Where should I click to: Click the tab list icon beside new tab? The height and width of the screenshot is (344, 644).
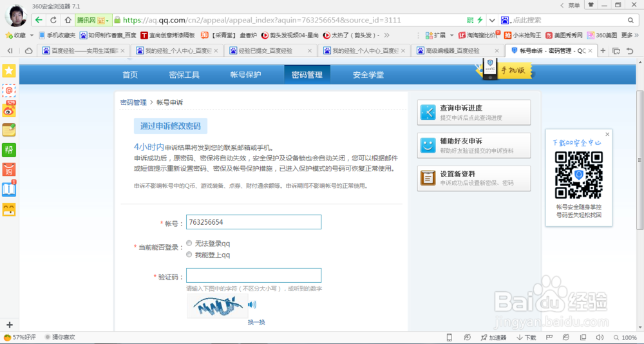[616, 50]
